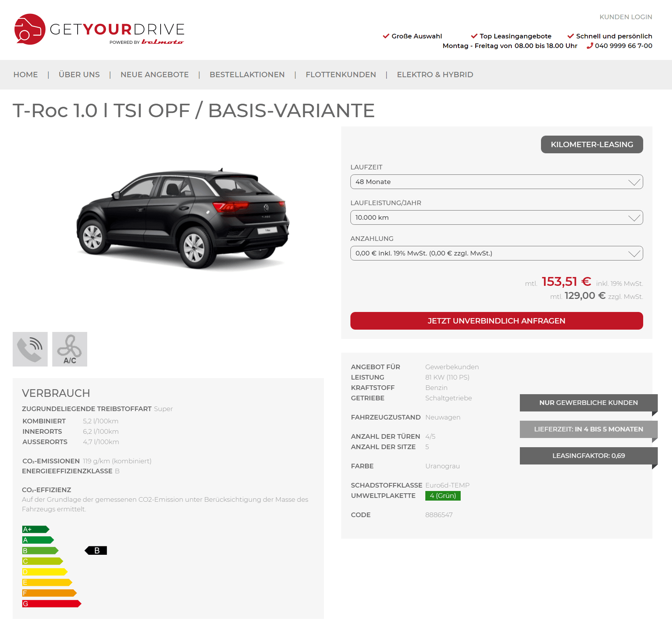This screenshot has width=672, height=627.
Task: Click the VERBRAUCH heading
Action: [x=56, y=393]
